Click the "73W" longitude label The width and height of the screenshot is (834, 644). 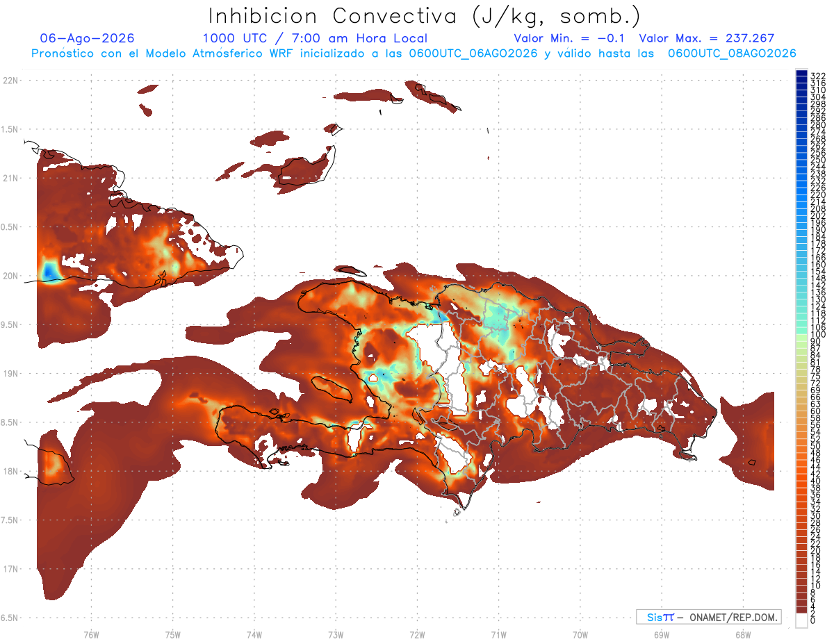tap(336, 634)
